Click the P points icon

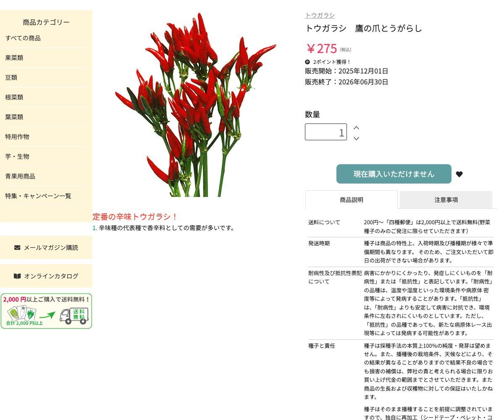(308, 62)
